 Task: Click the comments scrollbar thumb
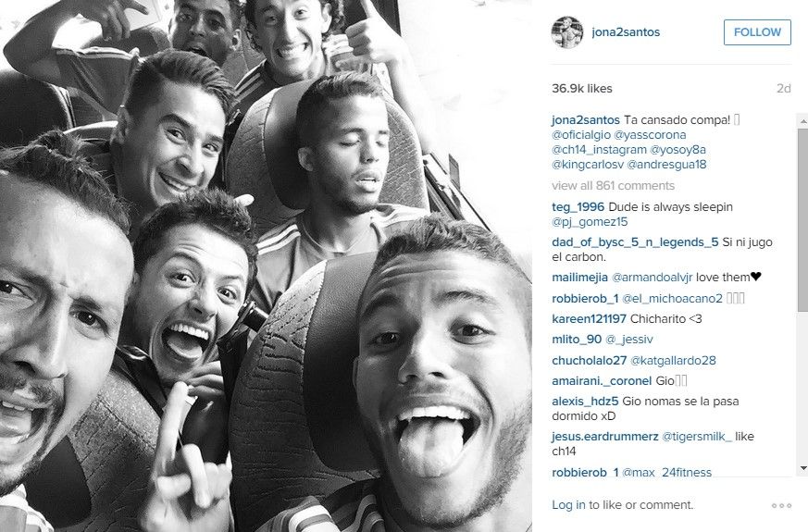802,220
